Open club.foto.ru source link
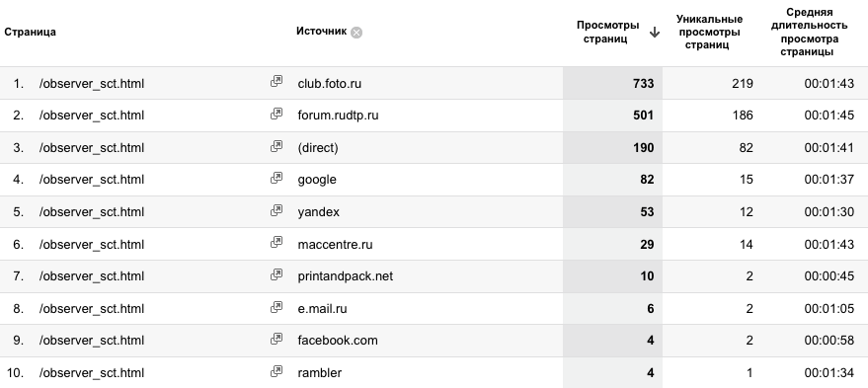The image size is (868, 388). (x=330, y=84)
